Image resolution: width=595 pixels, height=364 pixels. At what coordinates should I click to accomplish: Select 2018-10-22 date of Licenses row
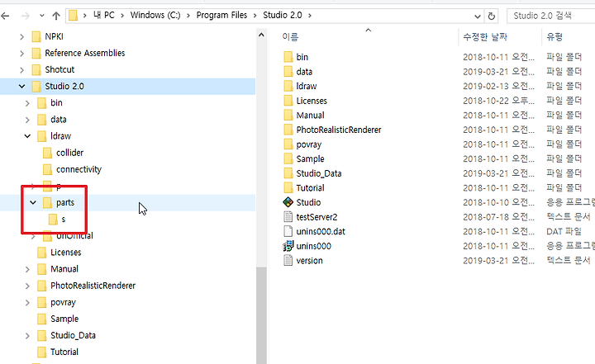click(498, 101)
